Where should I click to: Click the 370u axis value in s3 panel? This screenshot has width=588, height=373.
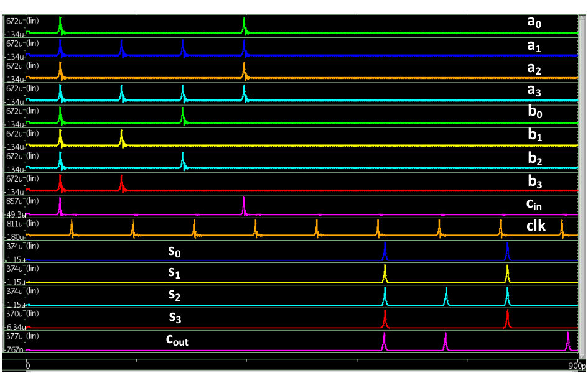click(x=15, y=314)
